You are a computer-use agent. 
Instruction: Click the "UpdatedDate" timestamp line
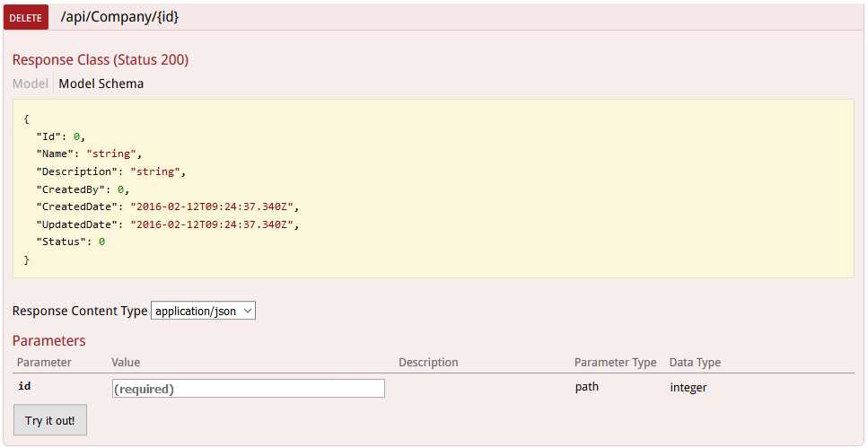point(167,224)
